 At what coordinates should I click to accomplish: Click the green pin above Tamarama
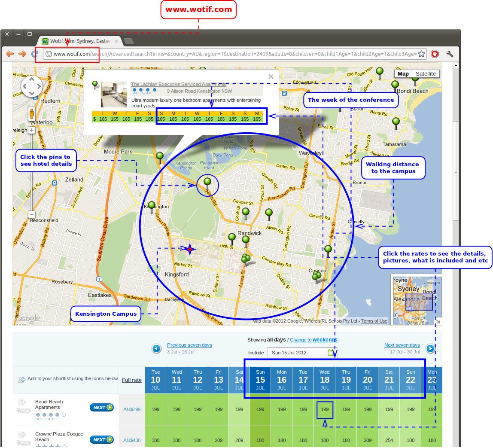(x=396, y=124)
